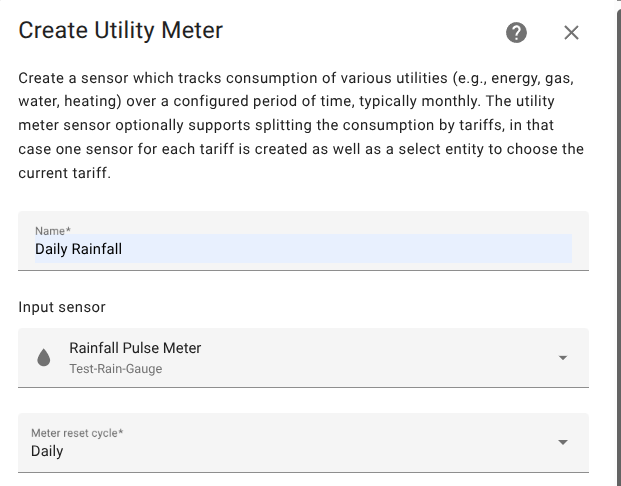
Task: Click the water drop icon beside Rainfall Pulse Meter
Action: click(44, 357)
